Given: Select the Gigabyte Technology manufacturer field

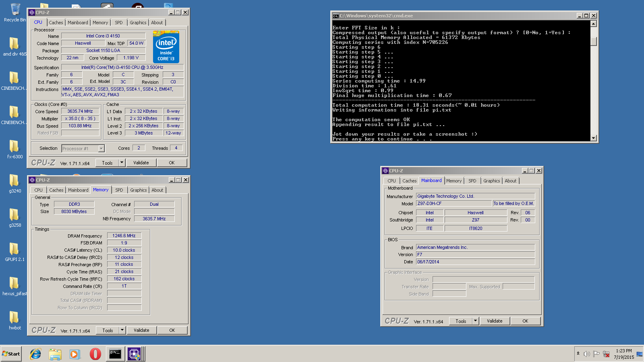Looking at the screenshot, I should pyautogui.click(x=476, y=196).
